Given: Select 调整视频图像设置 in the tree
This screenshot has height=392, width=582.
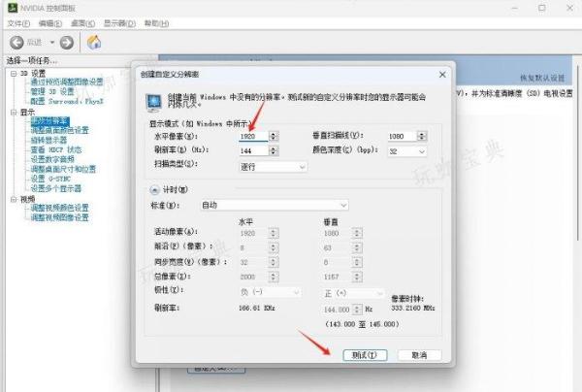Looking at the screenshot, I should tap(60, 217).
